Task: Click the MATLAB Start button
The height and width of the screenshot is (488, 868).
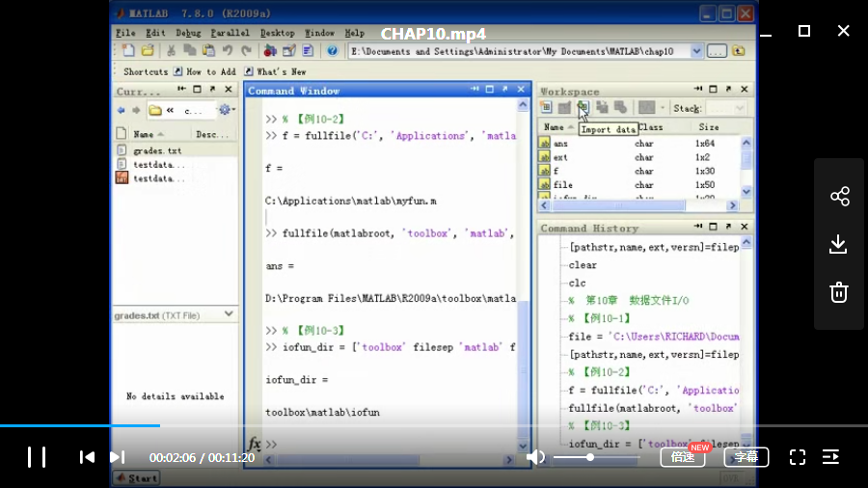Action: coord(137,478)
